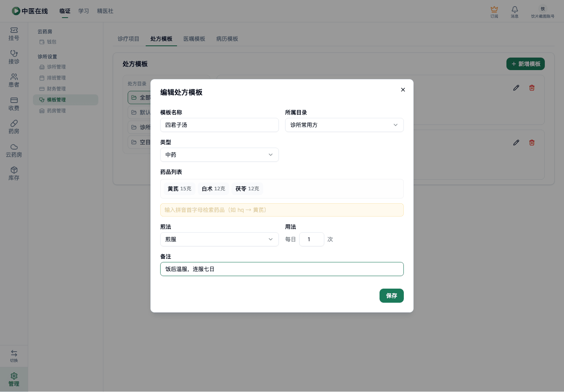The image size is (564, 392).
Task: Open the 所属目录 dropdown showing 诊所常用方
Action: pyautogui.click(x=344, y=125)
